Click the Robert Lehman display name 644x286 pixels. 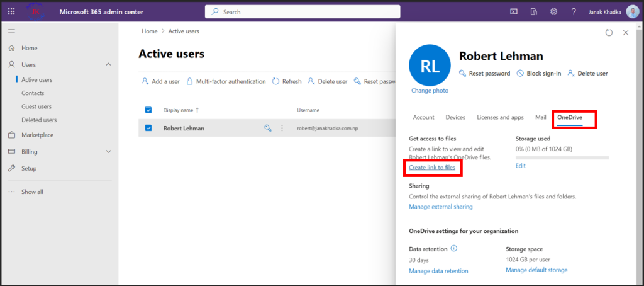184,128
